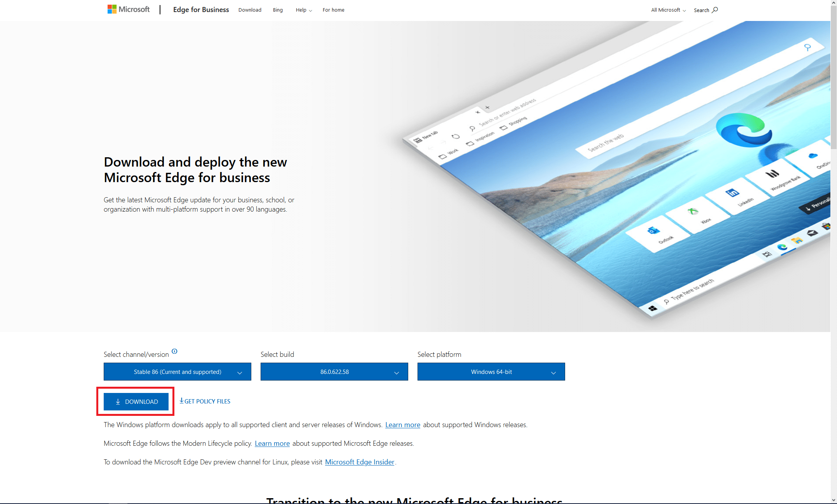
Task: Open the Stable 86 channel dropdown
Action: coord(177,372)
